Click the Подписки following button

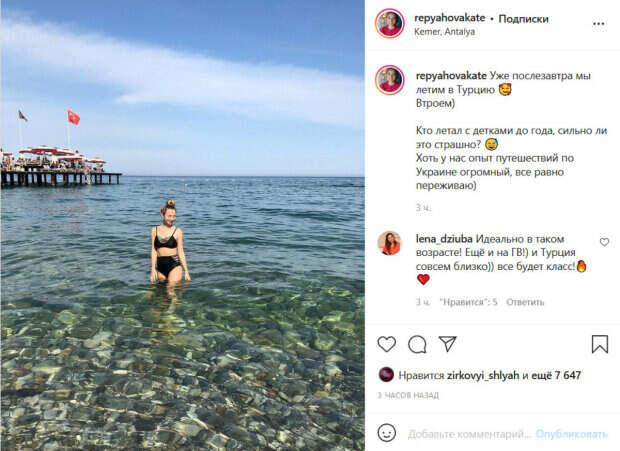click(523, 19)
